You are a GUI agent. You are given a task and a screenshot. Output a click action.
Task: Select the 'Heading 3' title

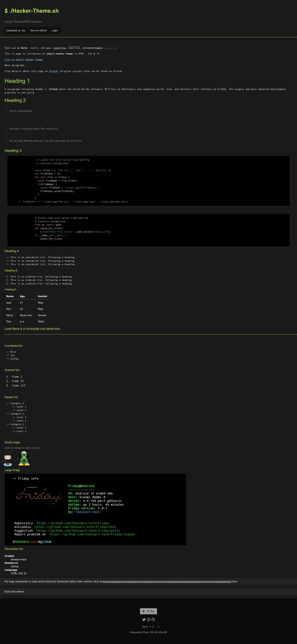(x=13, y=151)
